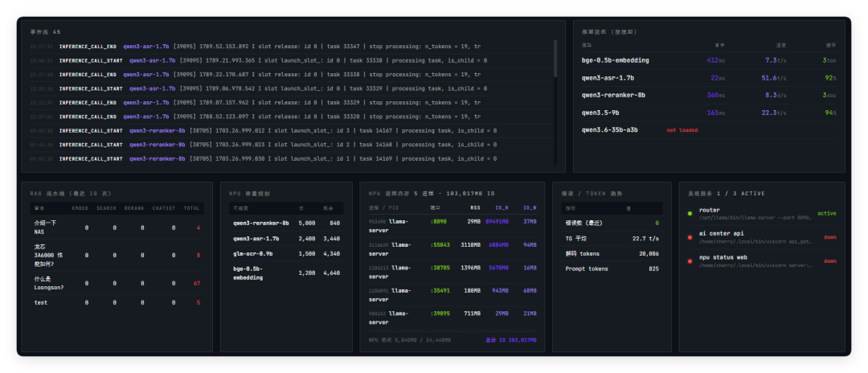Image resolution: width=868 pixels, height=373 pixels.
Task: Click the qwen3.5-9b model row
Action: [x=709, y=113]
